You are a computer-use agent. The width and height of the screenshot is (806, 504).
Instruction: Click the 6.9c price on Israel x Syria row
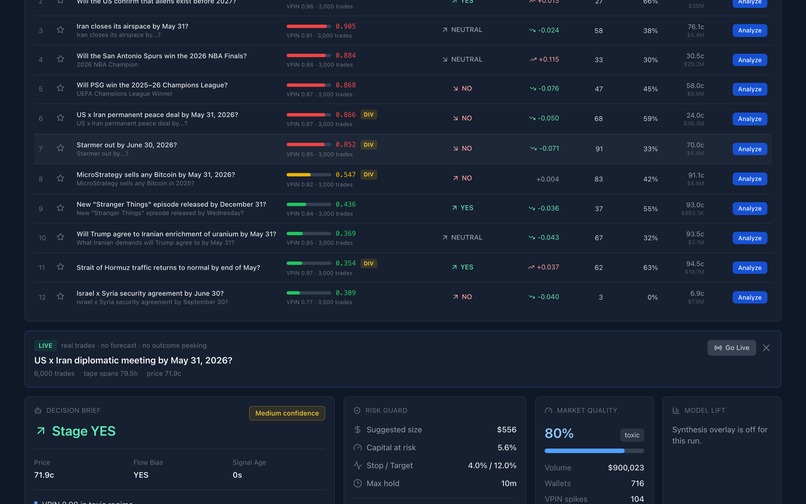(697, 294)
